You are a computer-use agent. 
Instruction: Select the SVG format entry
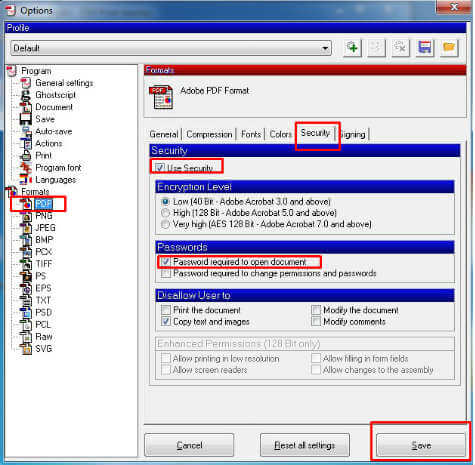pos(43,349)
